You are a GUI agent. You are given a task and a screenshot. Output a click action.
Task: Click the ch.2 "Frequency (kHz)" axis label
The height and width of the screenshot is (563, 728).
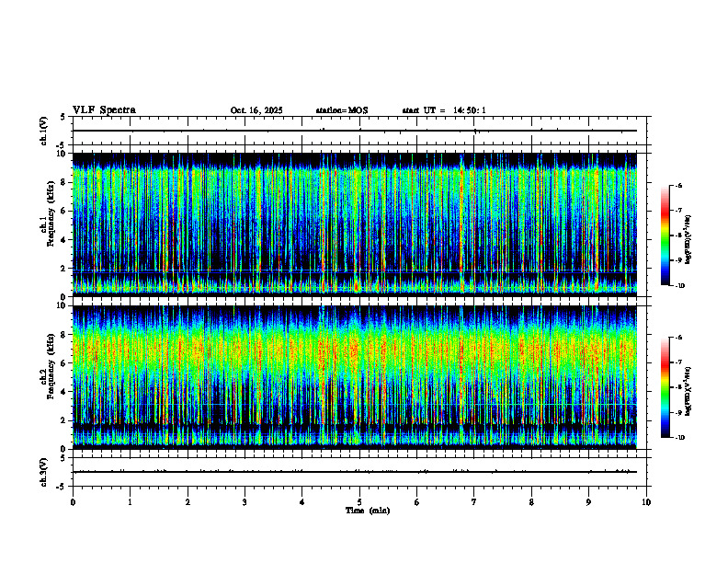[51, 366]
